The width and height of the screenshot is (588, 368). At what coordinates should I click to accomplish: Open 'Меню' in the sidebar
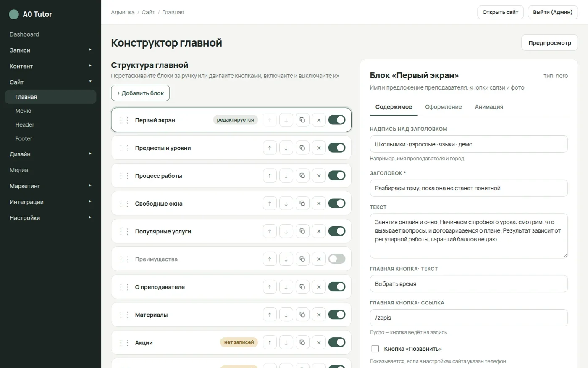click(50, 111)
